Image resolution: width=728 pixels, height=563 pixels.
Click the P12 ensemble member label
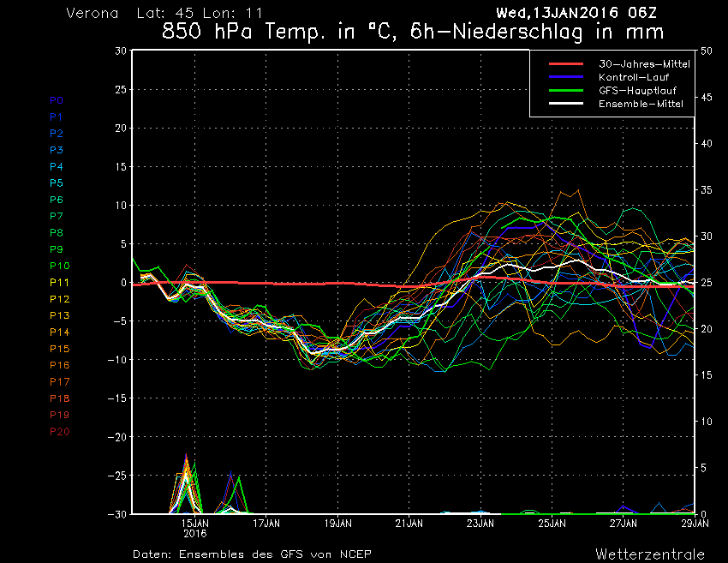[59, 299]
